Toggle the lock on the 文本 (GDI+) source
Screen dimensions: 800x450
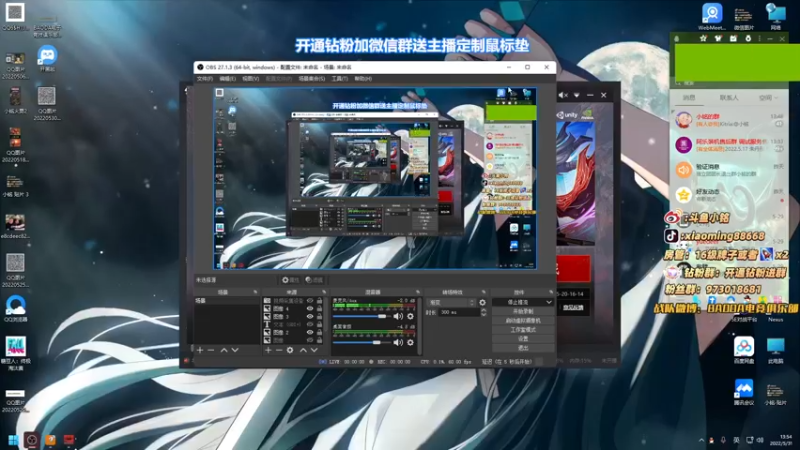click(x=319, y=324)
